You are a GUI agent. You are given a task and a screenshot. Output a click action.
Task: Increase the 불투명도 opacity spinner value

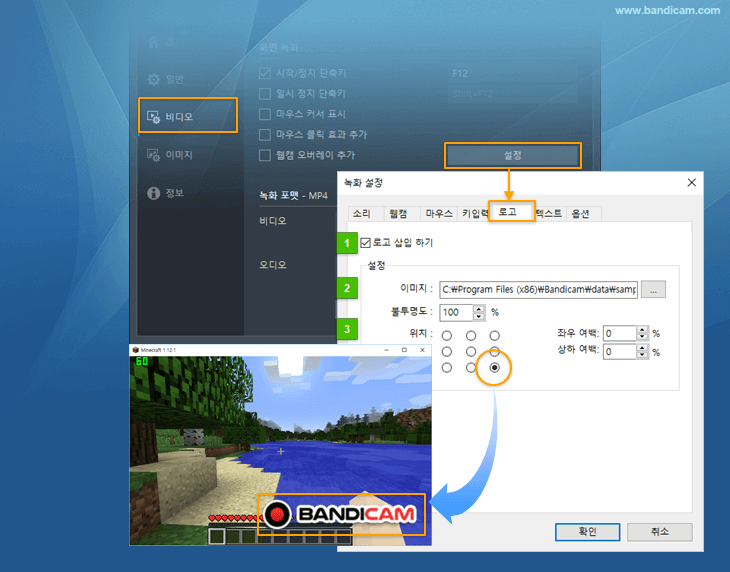coord(479,308)
